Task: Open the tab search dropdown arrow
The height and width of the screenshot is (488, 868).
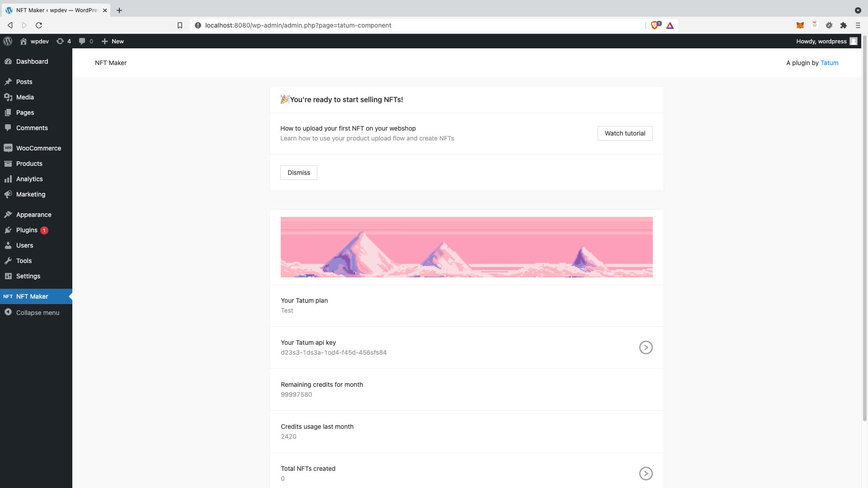Action: point(858,10)
